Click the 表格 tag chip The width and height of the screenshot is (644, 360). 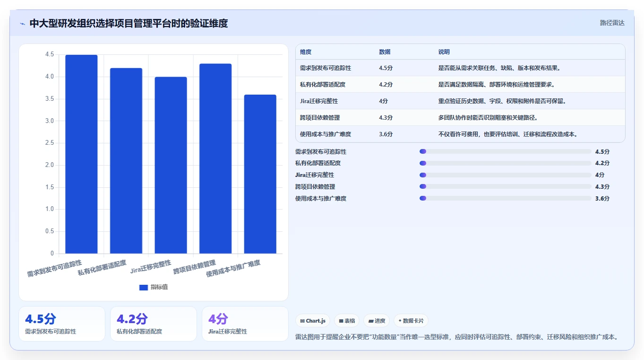[x=347, y=321]
